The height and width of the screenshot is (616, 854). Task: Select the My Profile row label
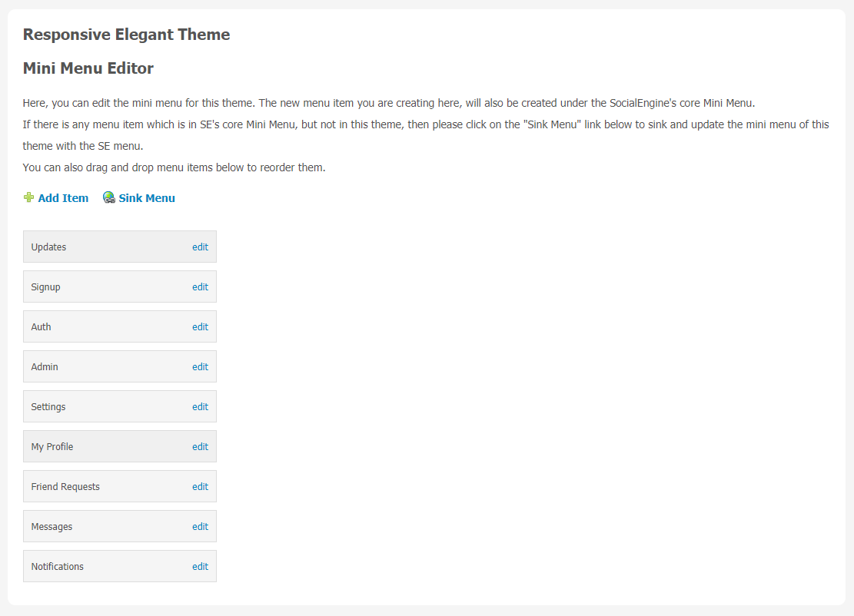coord(52,447)
